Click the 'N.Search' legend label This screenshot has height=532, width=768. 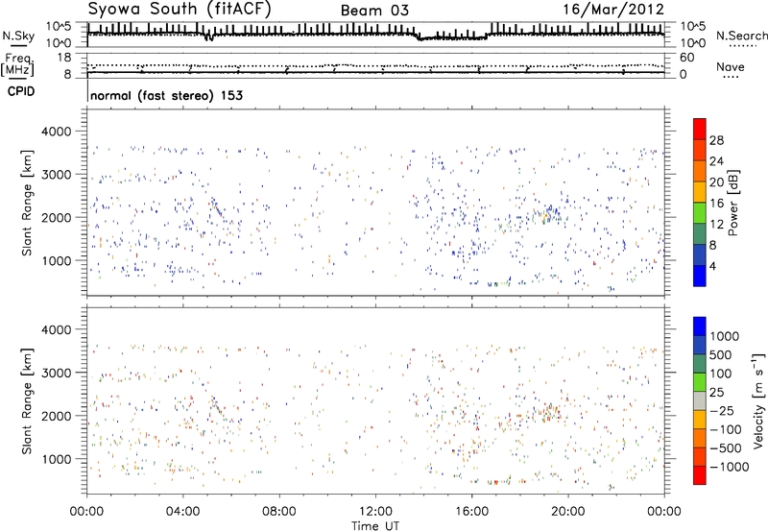coord(741,36)
